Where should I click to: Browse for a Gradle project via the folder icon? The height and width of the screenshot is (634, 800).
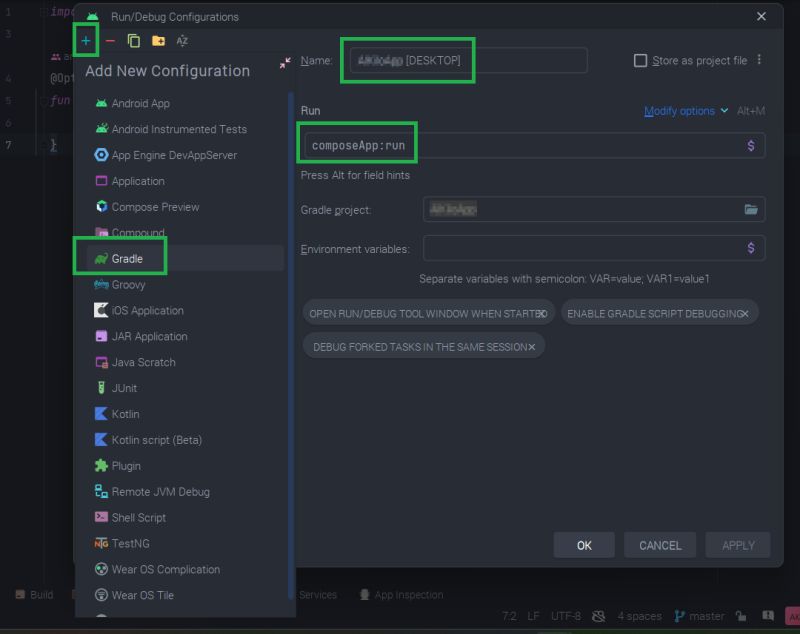pos(753,208)
